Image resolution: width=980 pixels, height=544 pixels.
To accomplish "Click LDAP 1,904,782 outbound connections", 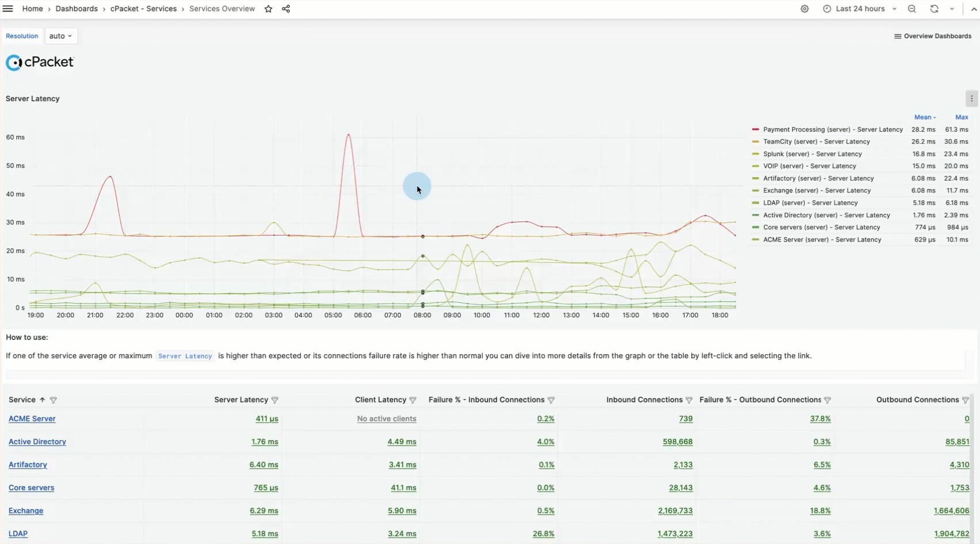I will (952, 534).
